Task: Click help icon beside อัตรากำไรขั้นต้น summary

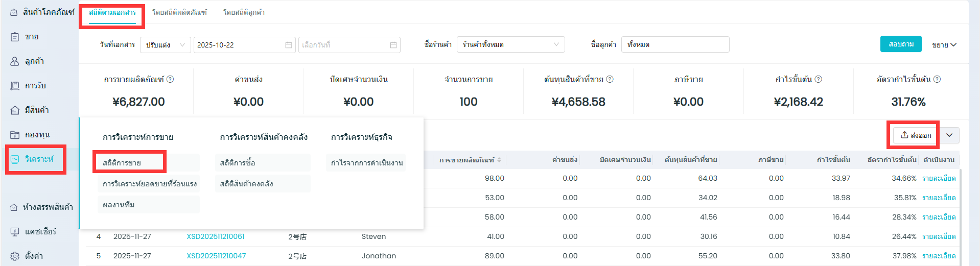Action: 937,79
